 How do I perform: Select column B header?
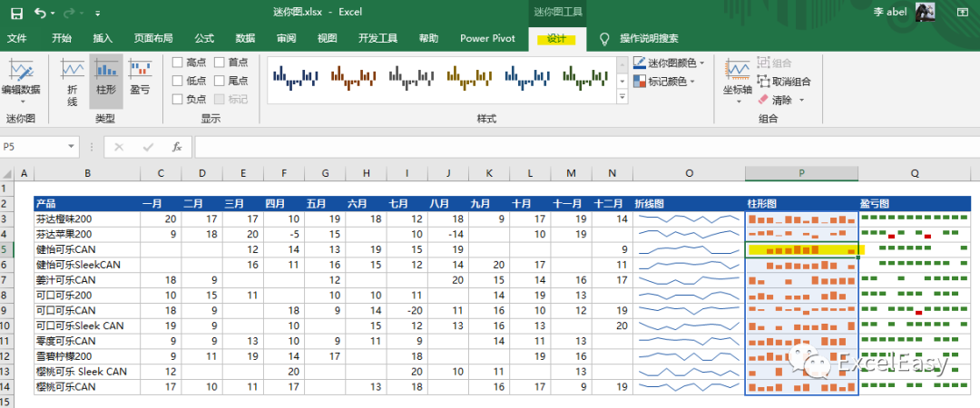(x=87, y=173)
